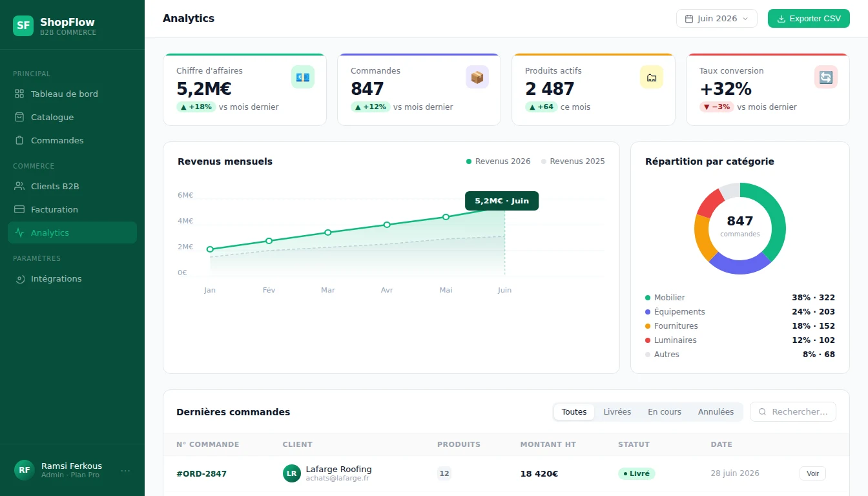Click the search magnifier icon
Screen dimensions: 868x496
[763, 411]
